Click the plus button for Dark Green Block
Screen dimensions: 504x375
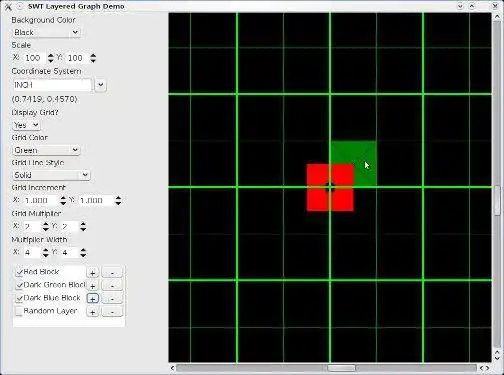coord(93,286)
